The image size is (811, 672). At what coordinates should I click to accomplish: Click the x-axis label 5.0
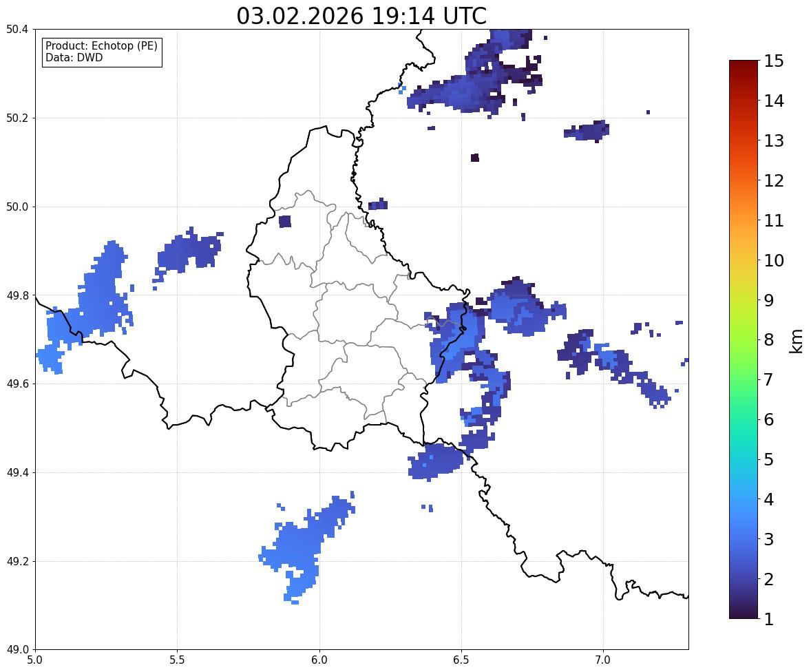35,660
